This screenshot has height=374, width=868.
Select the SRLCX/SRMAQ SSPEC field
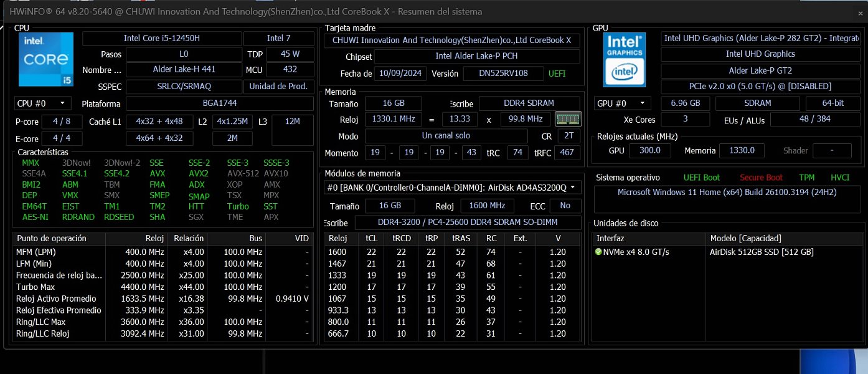[184, 86]
